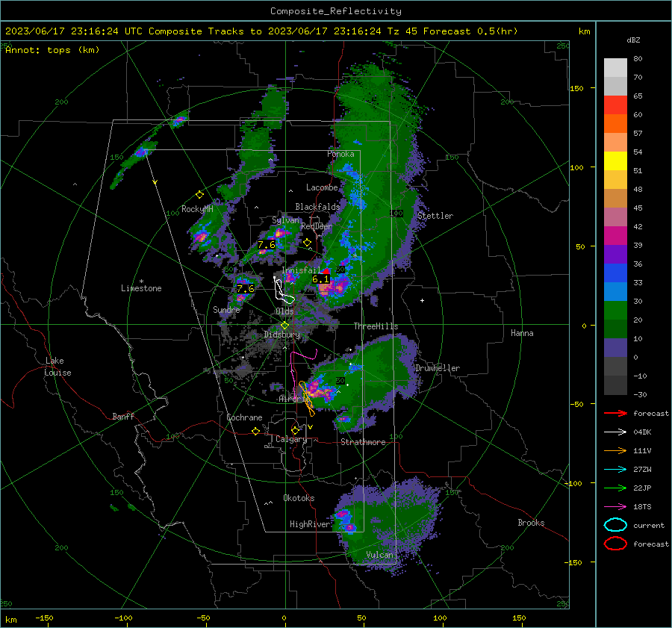The width and height of the screenshot is (672, 628).
Task: Click the yellow diamond marker above Calgary
Action: (x=295, y=430)
